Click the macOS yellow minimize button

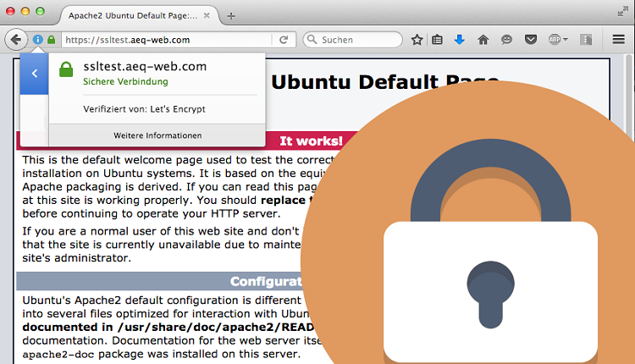click(x=25, y=11)
